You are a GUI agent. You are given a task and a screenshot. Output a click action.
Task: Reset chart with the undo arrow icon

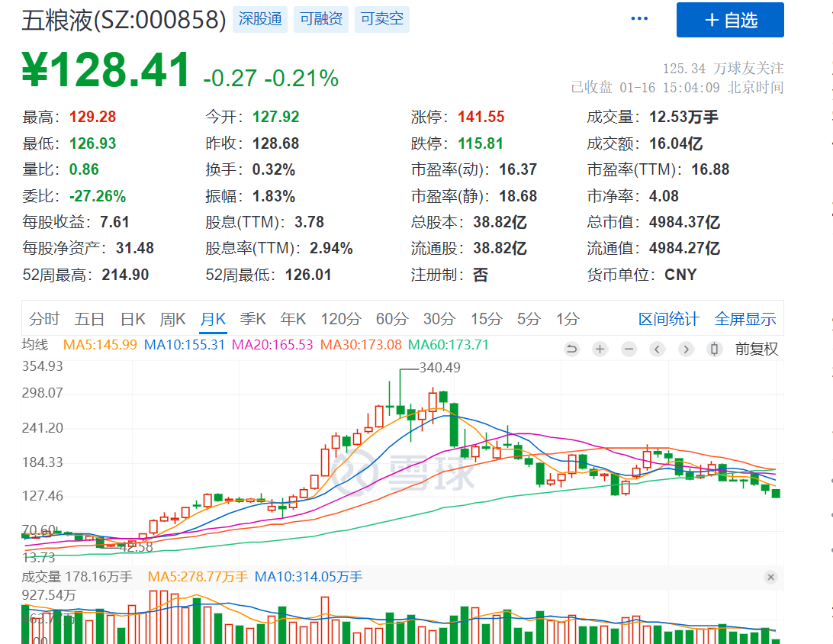pyautogui.click(x=571, y=349)
